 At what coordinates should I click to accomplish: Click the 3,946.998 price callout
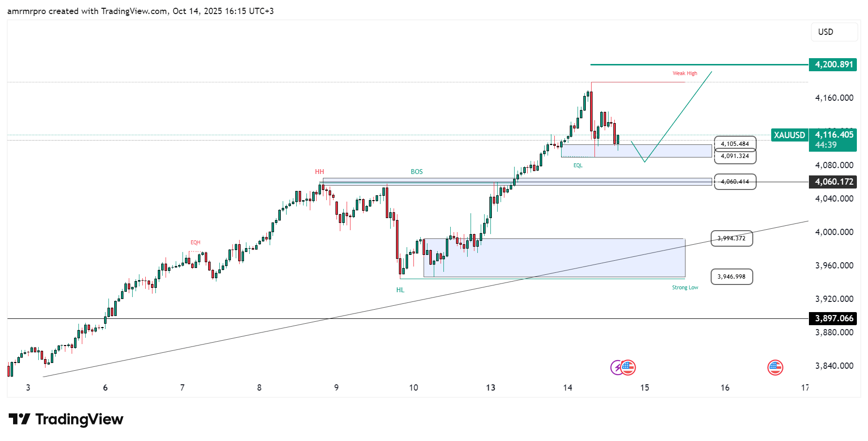pos(731,277)
